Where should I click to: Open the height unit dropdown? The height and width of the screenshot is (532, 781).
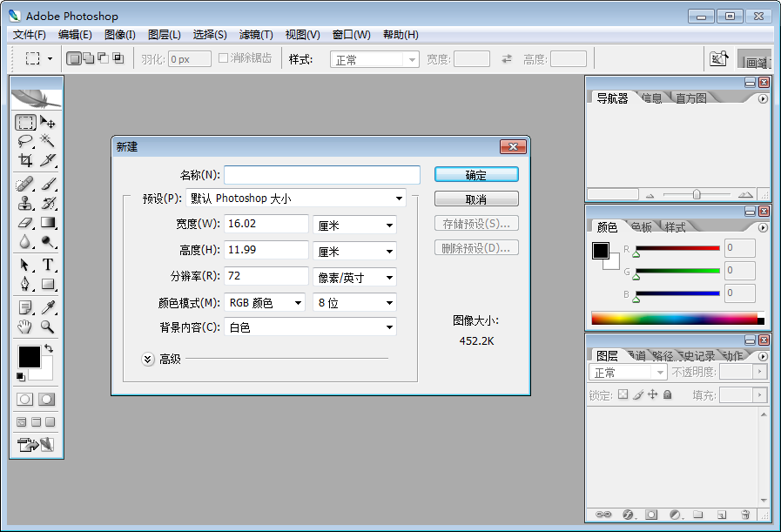[354, 251]
